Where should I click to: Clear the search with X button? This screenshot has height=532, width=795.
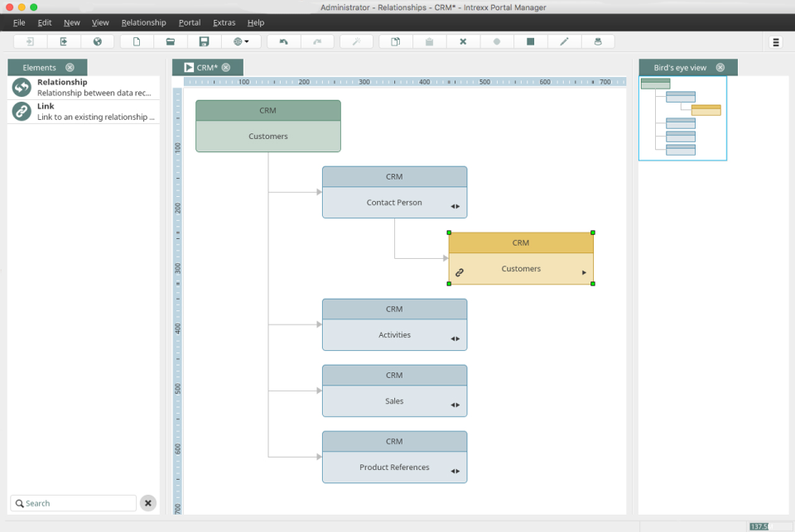[x=148, y=503]
